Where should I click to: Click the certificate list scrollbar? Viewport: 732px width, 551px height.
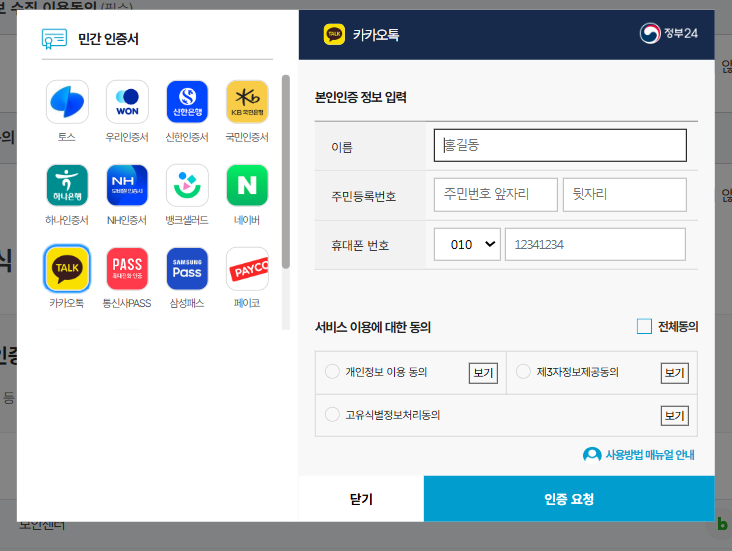[x=286, y=171]
